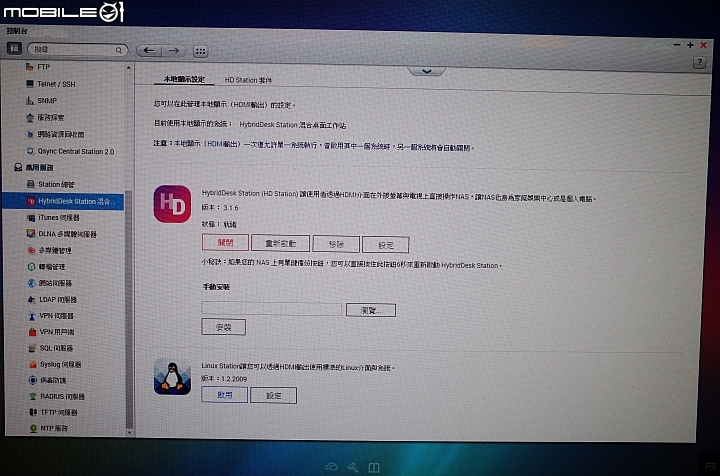
Task: Open the cloud icon in bottom dock
Action: coord(332,467)
